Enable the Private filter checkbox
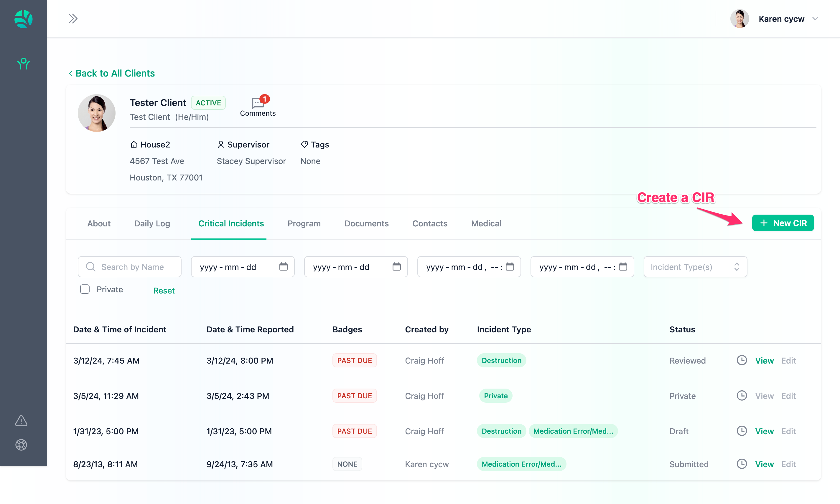Screen dimensions: 840x504 pyautogui.click(x=85, y=289)
